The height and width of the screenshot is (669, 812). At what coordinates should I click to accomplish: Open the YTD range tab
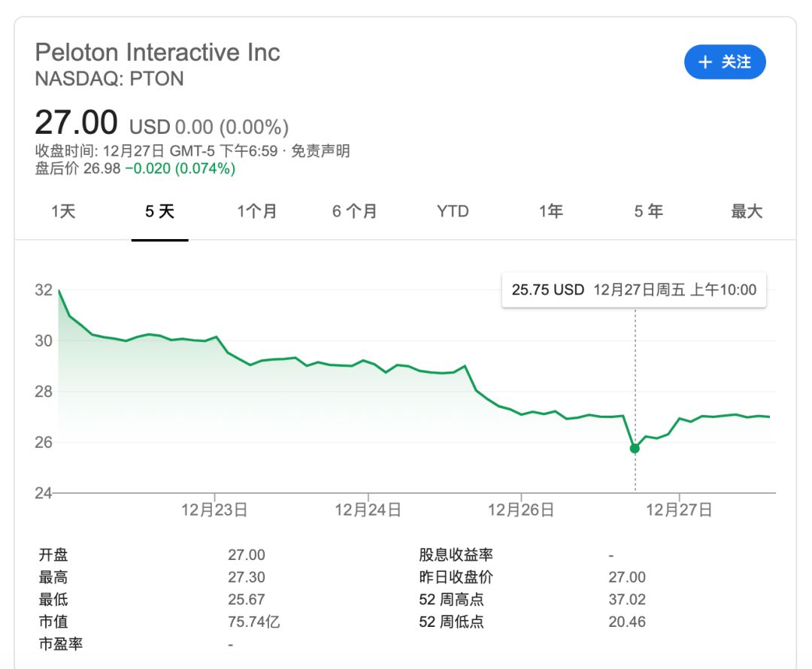pos(453,211)
